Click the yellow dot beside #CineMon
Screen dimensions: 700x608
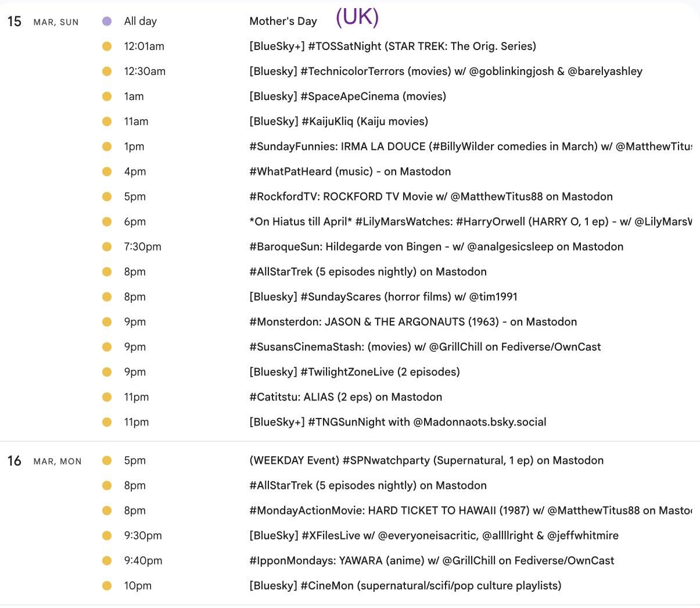pos(107,585)
